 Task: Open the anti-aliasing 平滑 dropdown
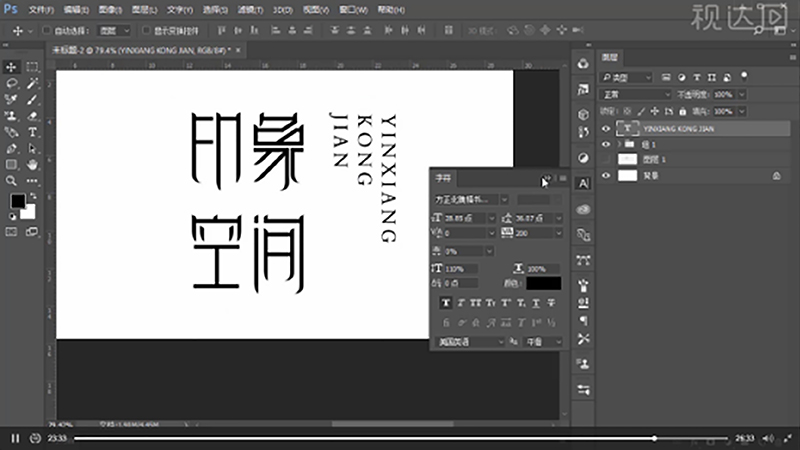point(543,342)
